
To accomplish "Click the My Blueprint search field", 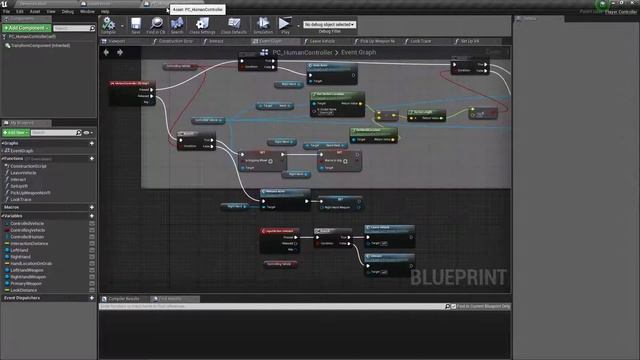I will (56, 133).
